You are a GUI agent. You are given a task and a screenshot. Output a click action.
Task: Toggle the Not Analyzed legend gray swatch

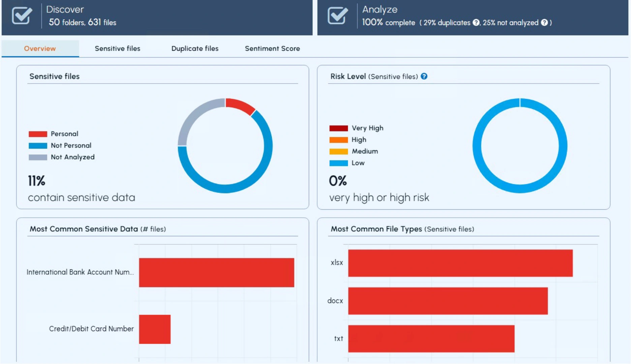pyautogui.click(x=38, y=157)
